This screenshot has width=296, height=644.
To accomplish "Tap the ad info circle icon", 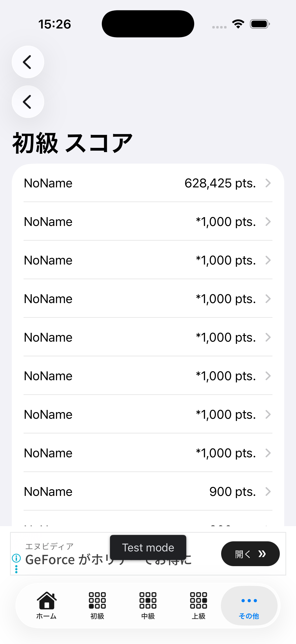I will (16, 558).
